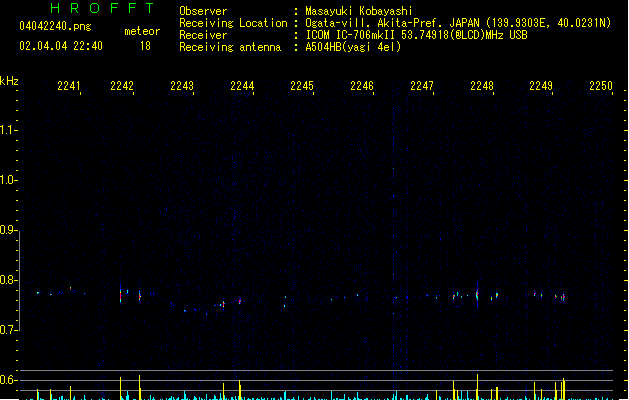
Task: Click the 2246 time axis marker
Action: (362, 86)
